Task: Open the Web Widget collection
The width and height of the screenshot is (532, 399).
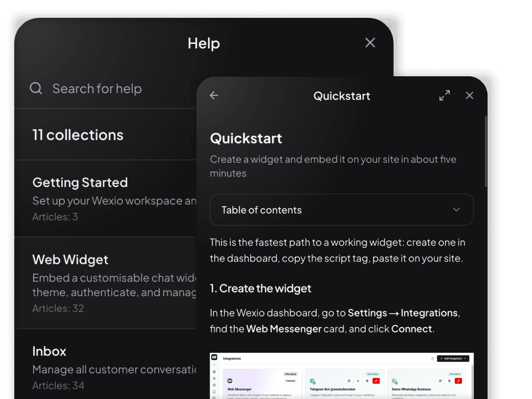Action: (x=106, y=282)
